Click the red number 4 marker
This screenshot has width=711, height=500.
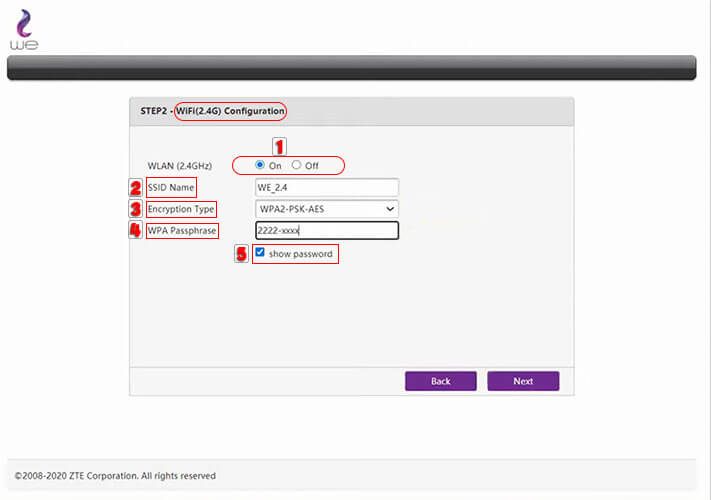(135, 231)
